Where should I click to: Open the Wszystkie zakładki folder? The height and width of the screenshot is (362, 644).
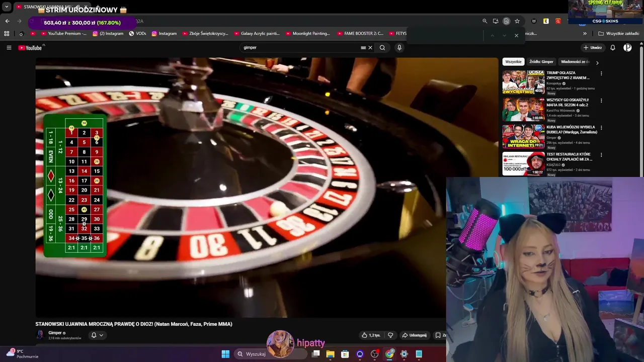[x=618, y=34]
